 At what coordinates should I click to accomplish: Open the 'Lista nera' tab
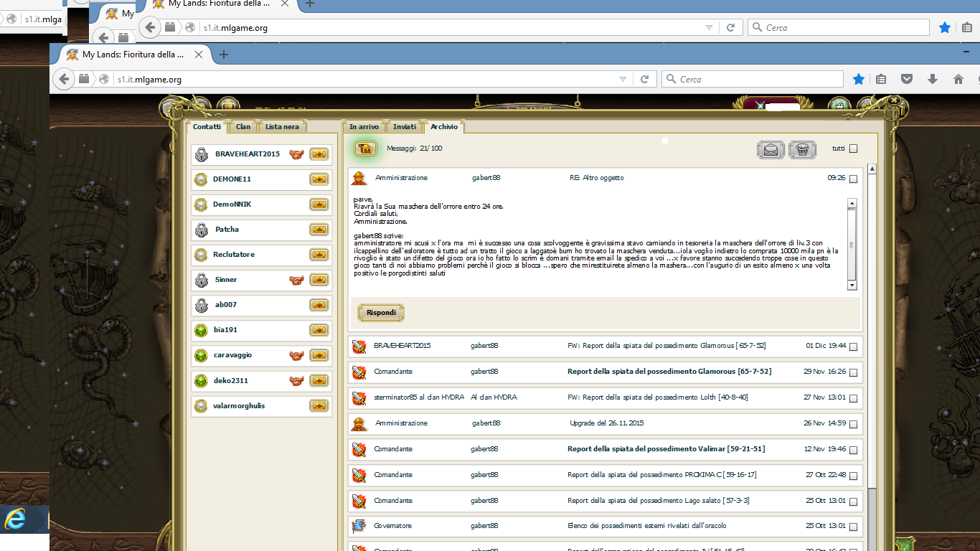coord(282,127)
